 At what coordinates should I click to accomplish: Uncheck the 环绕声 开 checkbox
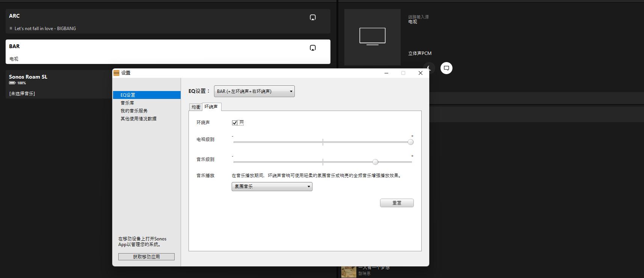pos(235,123)
